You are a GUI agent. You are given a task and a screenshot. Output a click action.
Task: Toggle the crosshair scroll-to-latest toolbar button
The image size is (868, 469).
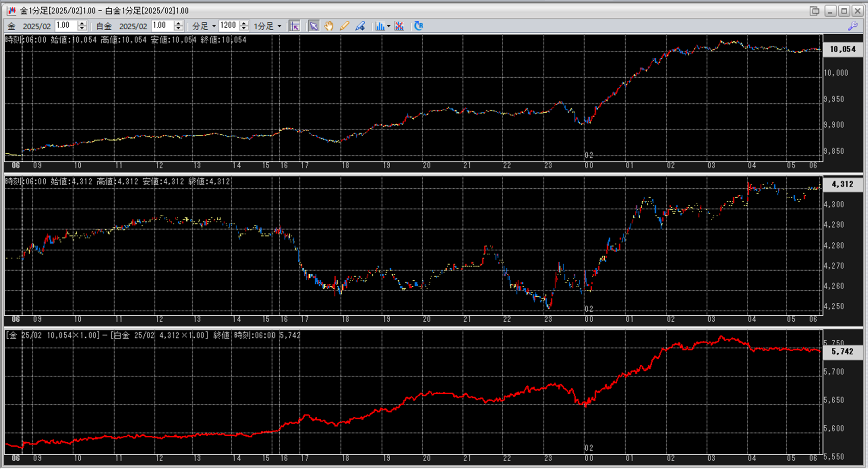click(294, 26)
